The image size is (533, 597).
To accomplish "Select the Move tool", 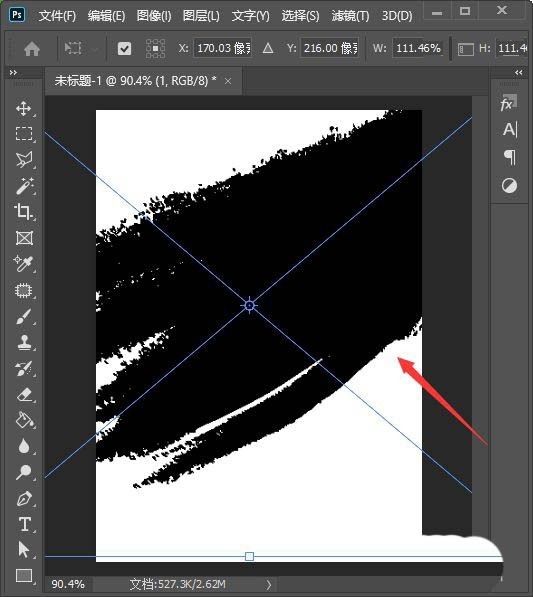I will [24, 109].
